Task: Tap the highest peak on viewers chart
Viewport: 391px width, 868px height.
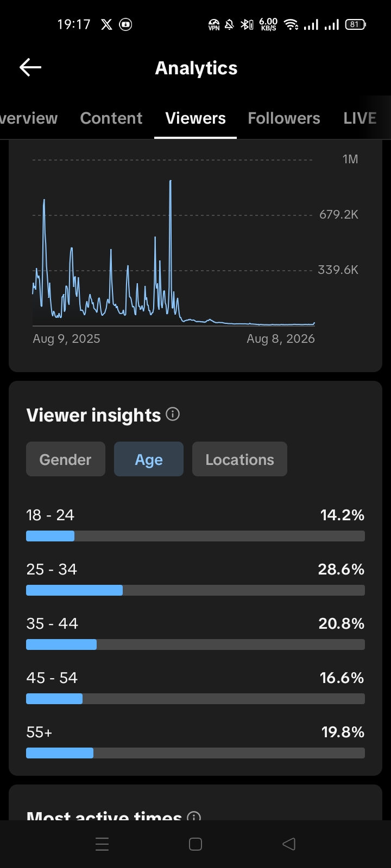Action: tap(171, 181)
